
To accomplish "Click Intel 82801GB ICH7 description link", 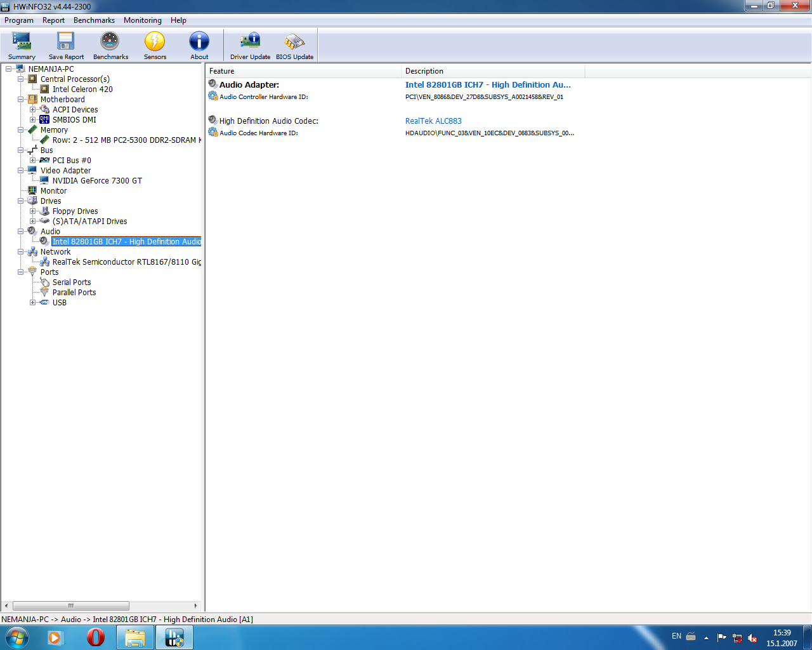I will pyautogui.click(x=488, y=84).
